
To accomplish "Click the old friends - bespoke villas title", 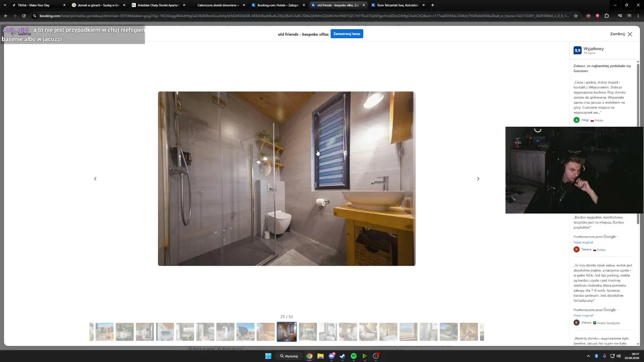I will click(x=303, y=34).
